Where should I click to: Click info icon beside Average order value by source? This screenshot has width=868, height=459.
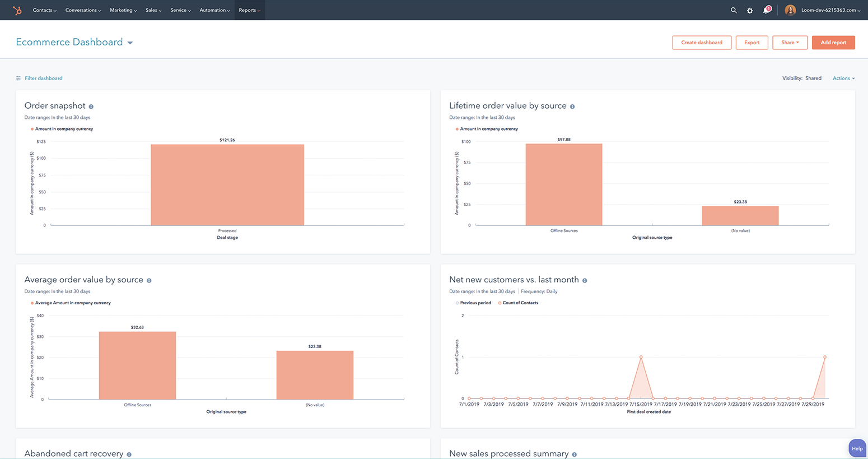149,280
